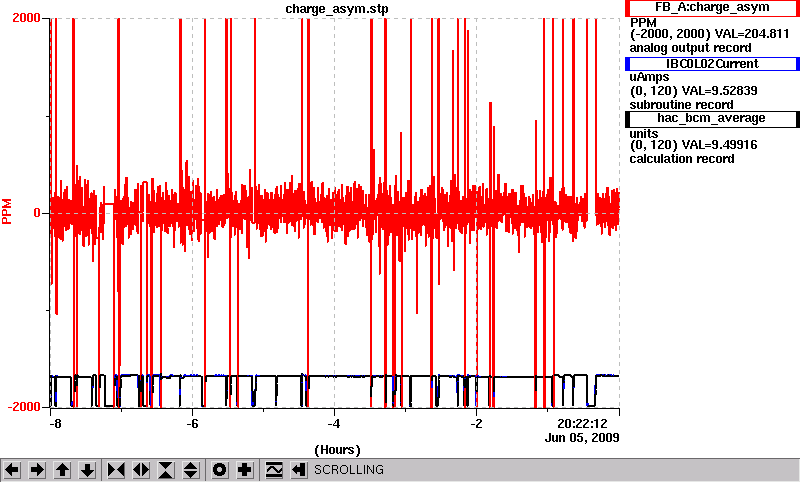Click the -2000 lower y-axis label

(x=24, y=407)
